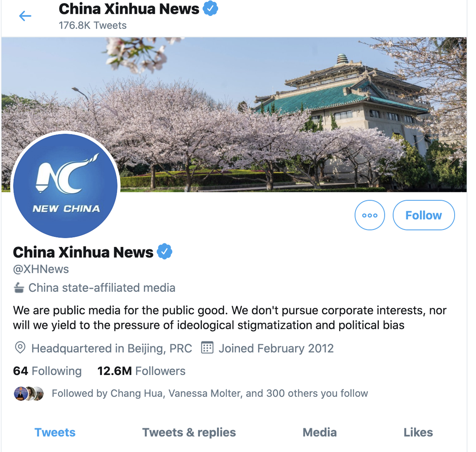Open the three-dot more options button
476x452 pixels.
coord(370,215)
